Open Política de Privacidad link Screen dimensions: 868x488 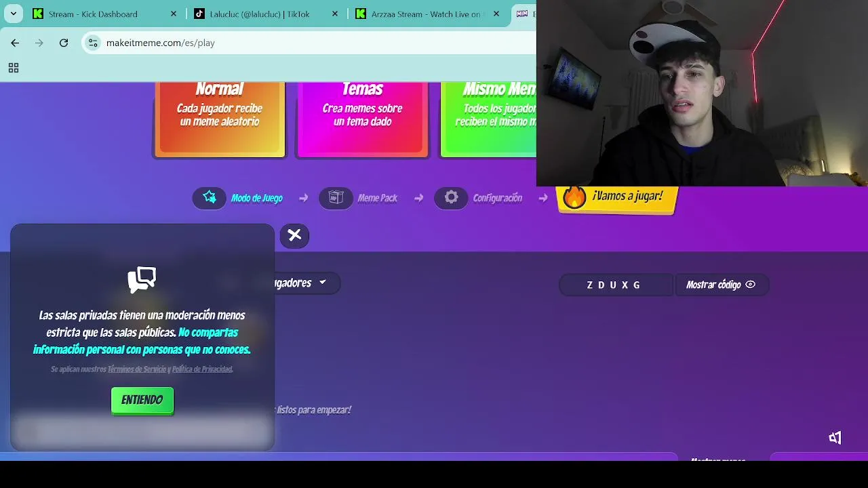202,369
